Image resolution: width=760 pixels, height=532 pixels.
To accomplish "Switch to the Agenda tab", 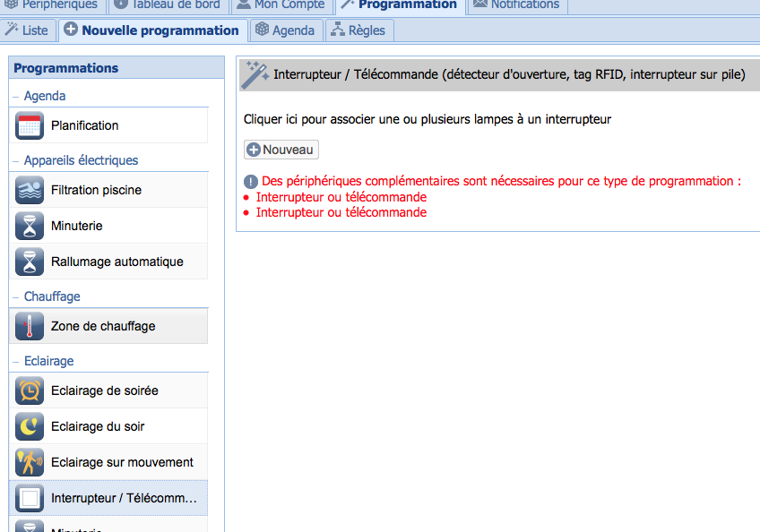I will pyautogui.click(x=286, y=30).
